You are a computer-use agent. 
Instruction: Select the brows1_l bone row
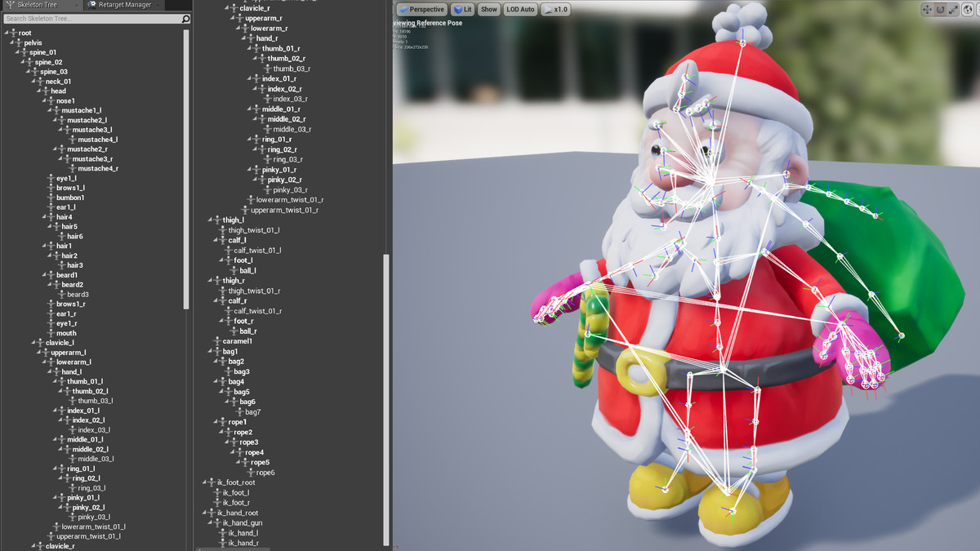coord(65,188)
